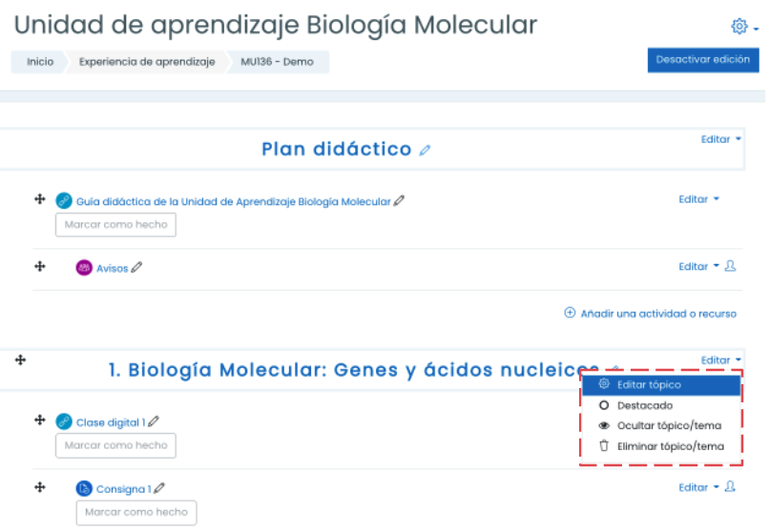Click the pencil icon next to Plan didáctico
The height and width of the screenshot is (532, 769).
click(x=425, y=150)
